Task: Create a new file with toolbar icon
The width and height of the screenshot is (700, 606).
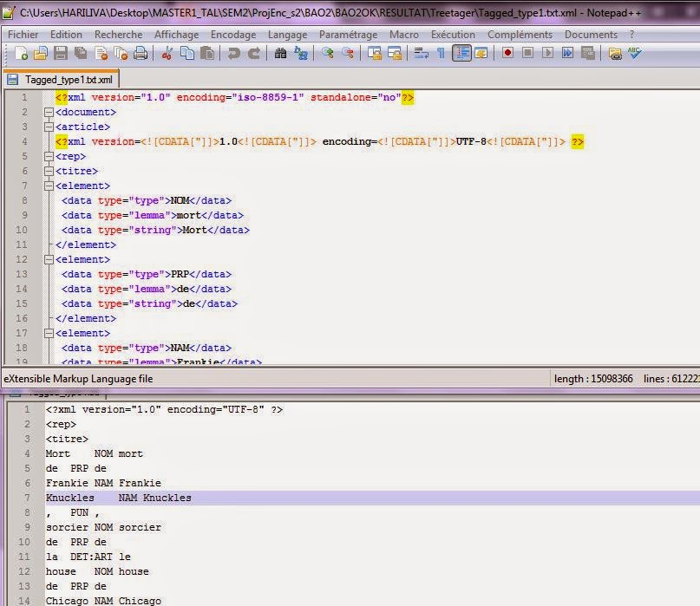Action: [21, 53]
